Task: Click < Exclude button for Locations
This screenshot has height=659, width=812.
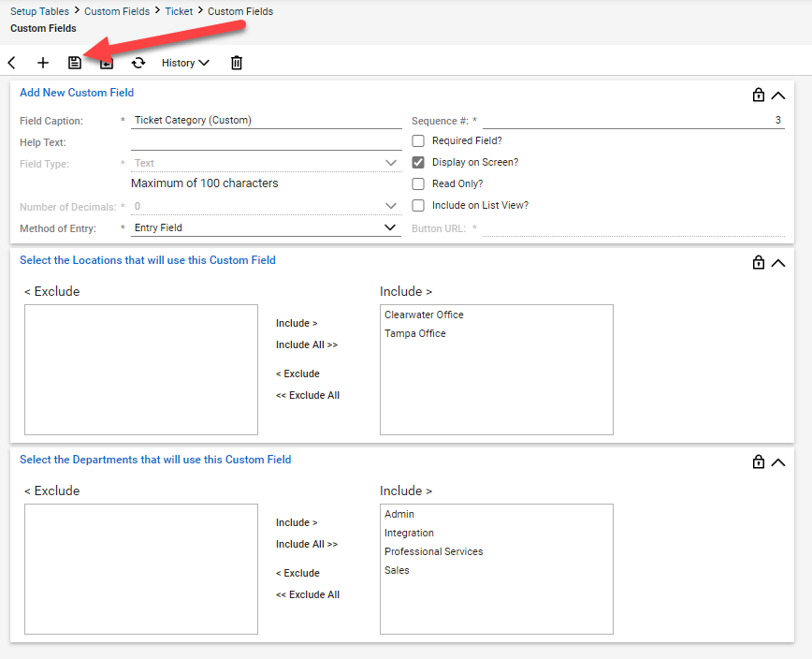Action: [x=297, y=374]
